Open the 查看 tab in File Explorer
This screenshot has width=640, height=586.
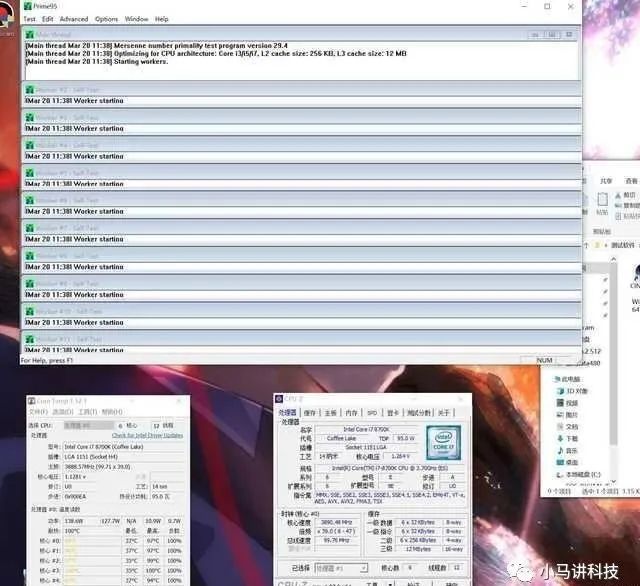coord(631,181)
